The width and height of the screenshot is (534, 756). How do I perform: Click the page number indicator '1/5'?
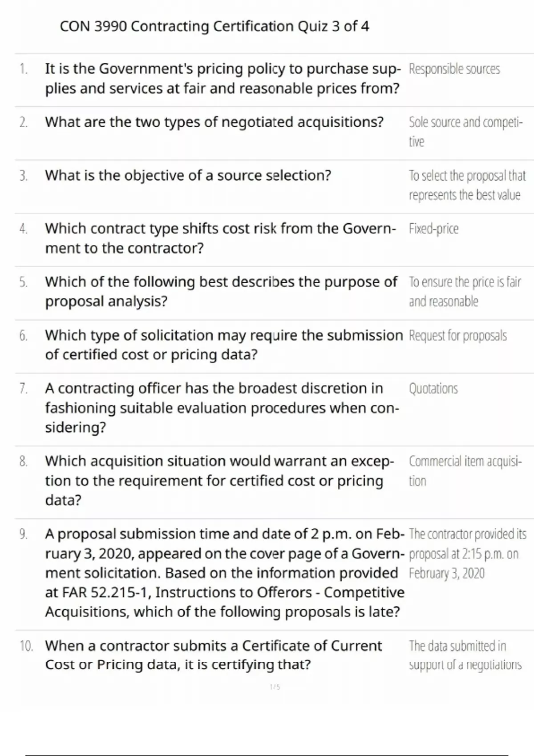pos(275,687)
